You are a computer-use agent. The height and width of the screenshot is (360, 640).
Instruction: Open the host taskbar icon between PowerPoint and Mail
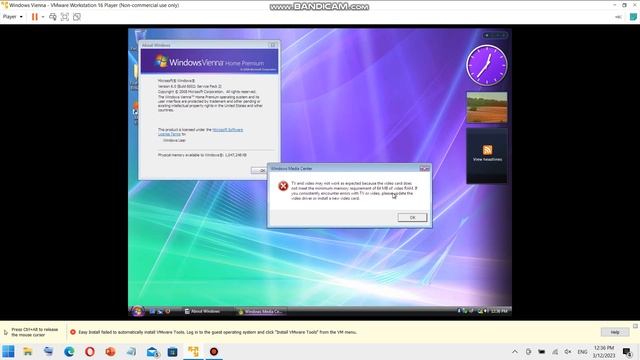131,351
